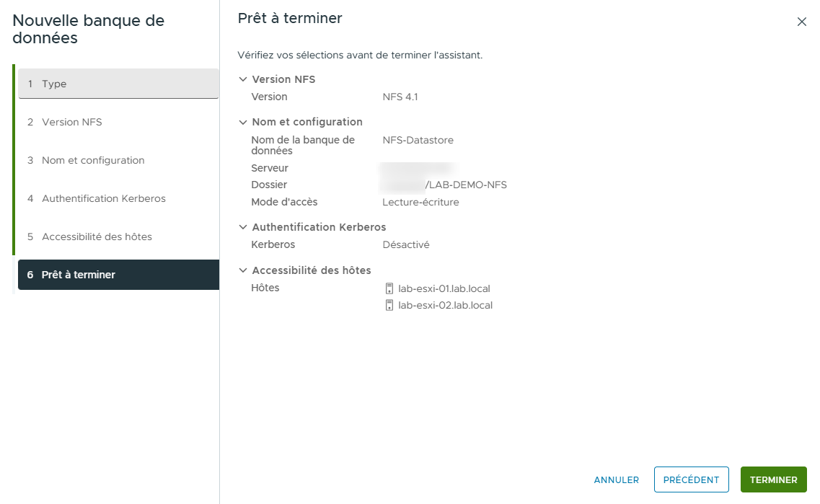Image resolution: width=820 pixels, height=504 pixels.
Task: Collapse the Authentification Kerberos section chevron
Action: [243, 227]
